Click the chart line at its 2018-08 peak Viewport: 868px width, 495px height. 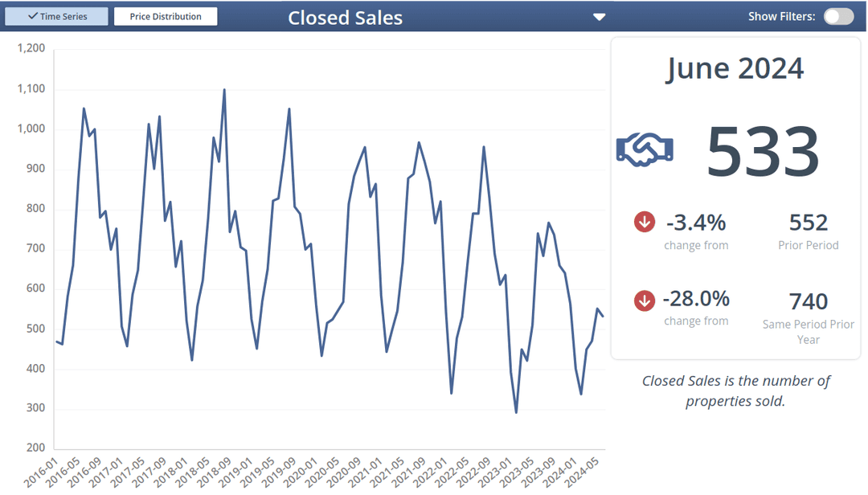click(x=224, y=88)
